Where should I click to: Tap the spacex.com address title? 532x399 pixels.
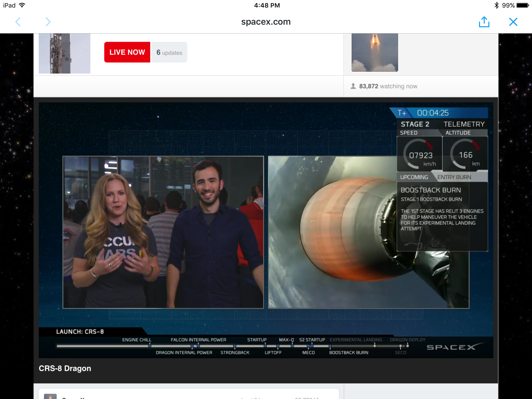coord(266,22)
